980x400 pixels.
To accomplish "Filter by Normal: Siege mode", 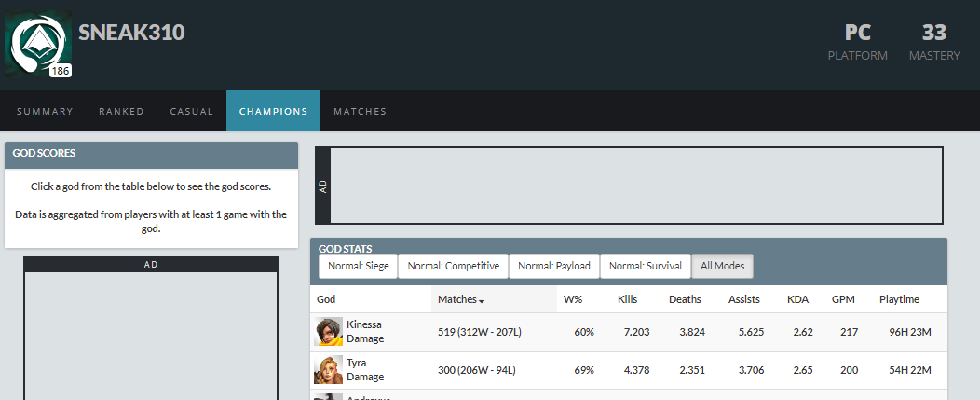I will (x=358, y=266).
